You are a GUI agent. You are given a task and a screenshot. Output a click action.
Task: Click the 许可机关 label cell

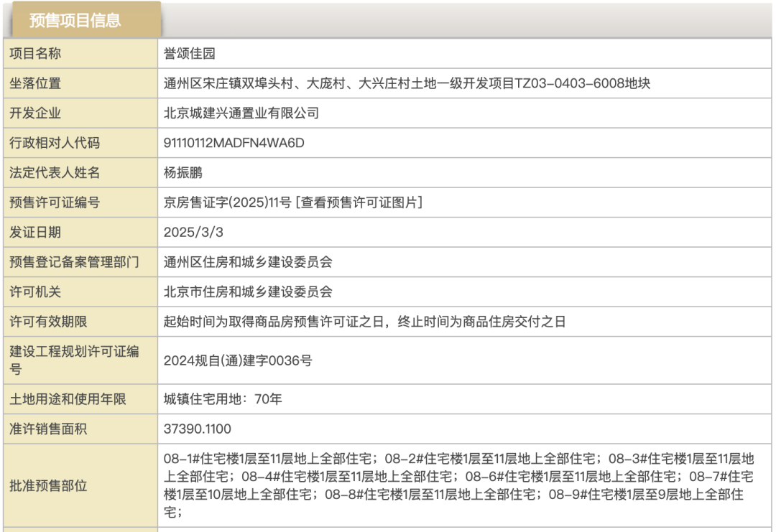[x=80, y=291]
